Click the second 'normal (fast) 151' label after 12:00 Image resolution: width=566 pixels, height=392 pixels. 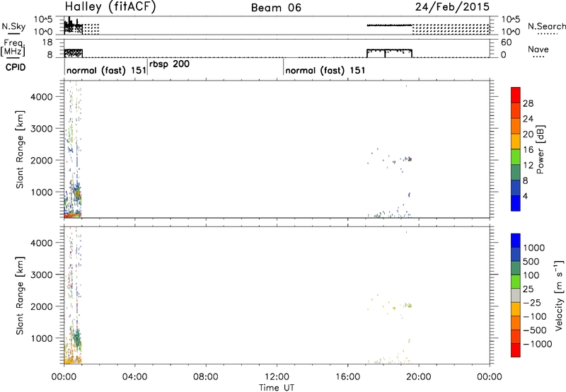325,70
